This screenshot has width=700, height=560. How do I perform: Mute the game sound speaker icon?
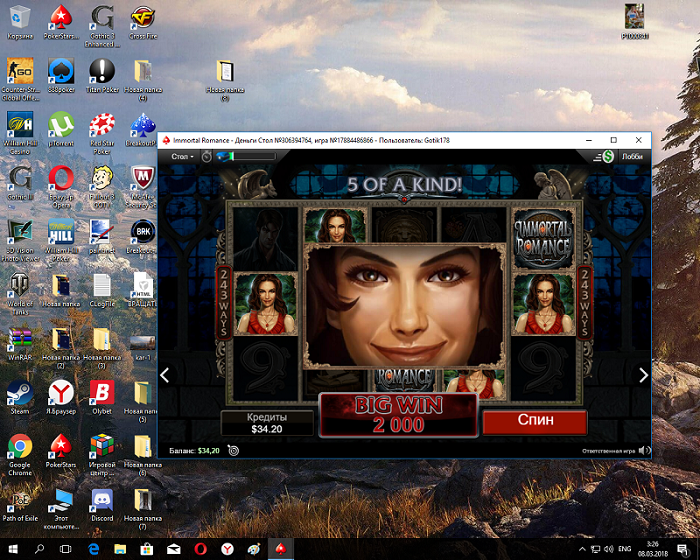click(644, 451)
